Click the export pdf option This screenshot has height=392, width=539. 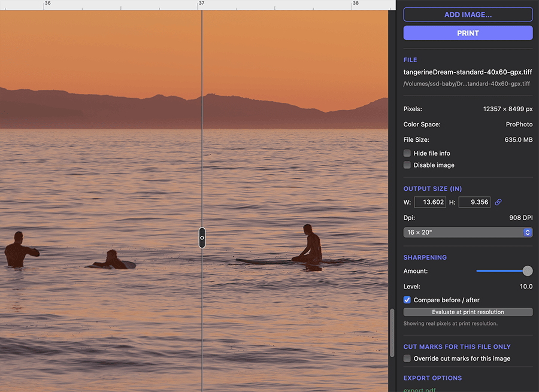point(419,390)
